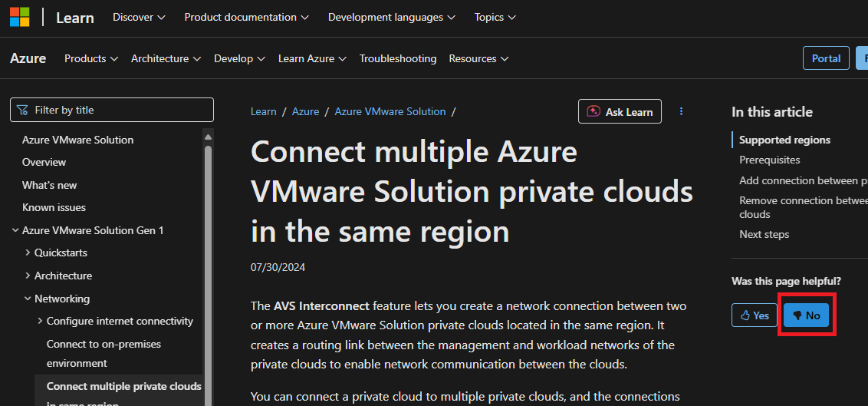Open the Learn home link
Image resolution: width=868 pixels, height=406 pixels.
pyautogui.click(x=74, y=18)
